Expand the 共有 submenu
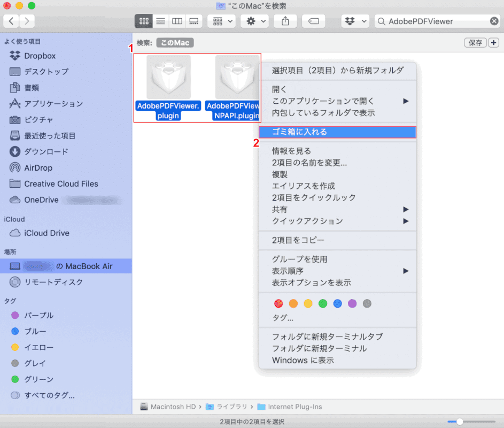Screen dimensions: 504x428 point(337,210)
